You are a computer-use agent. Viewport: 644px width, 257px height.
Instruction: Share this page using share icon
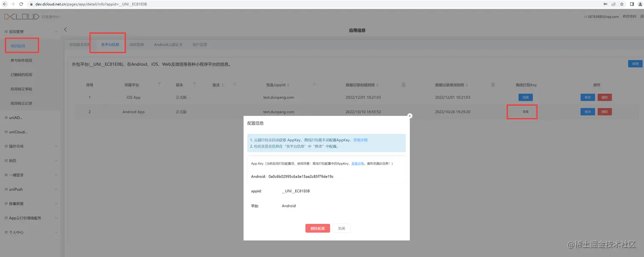[x=614, y=4]
